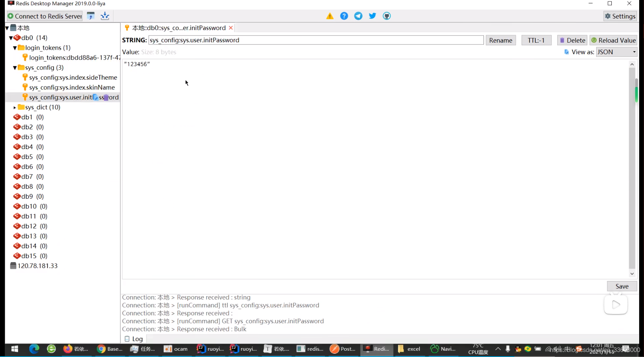Collapse the login_tokens (1) folder

15,48
